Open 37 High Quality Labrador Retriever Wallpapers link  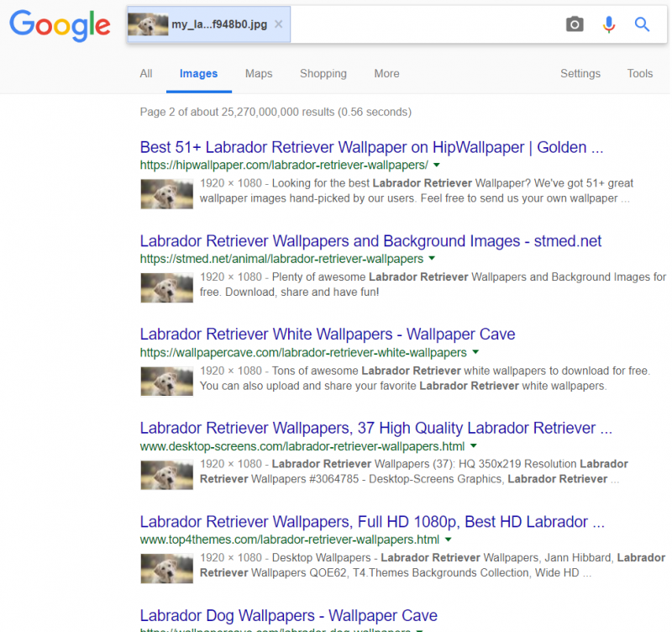pyautogui.click(x=375, y=428)
